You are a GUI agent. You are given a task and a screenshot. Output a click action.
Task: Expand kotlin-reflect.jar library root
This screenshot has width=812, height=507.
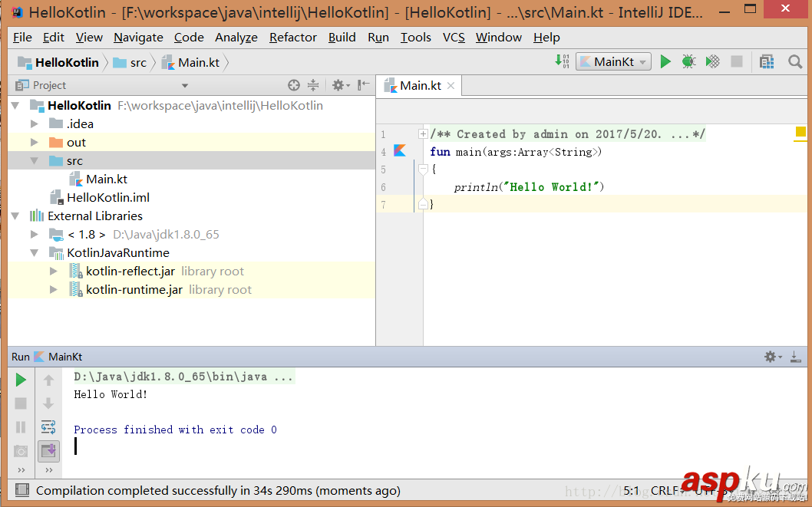coord(53,271)
